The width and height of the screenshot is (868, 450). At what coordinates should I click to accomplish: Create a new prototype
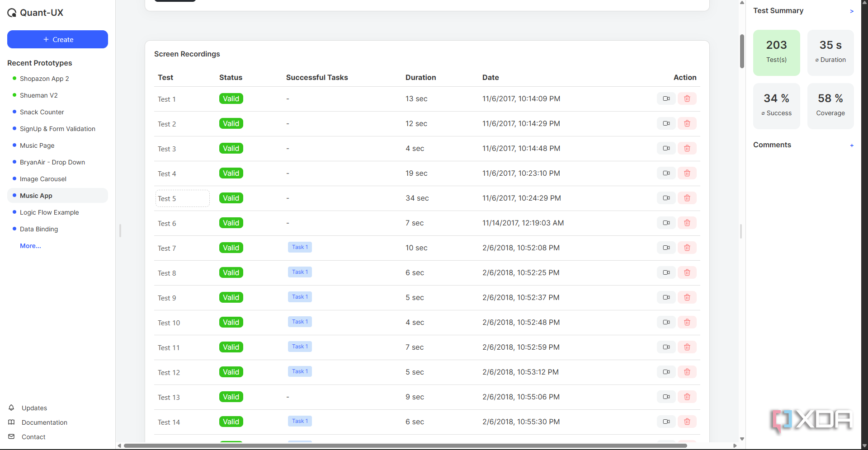point(57,39)
